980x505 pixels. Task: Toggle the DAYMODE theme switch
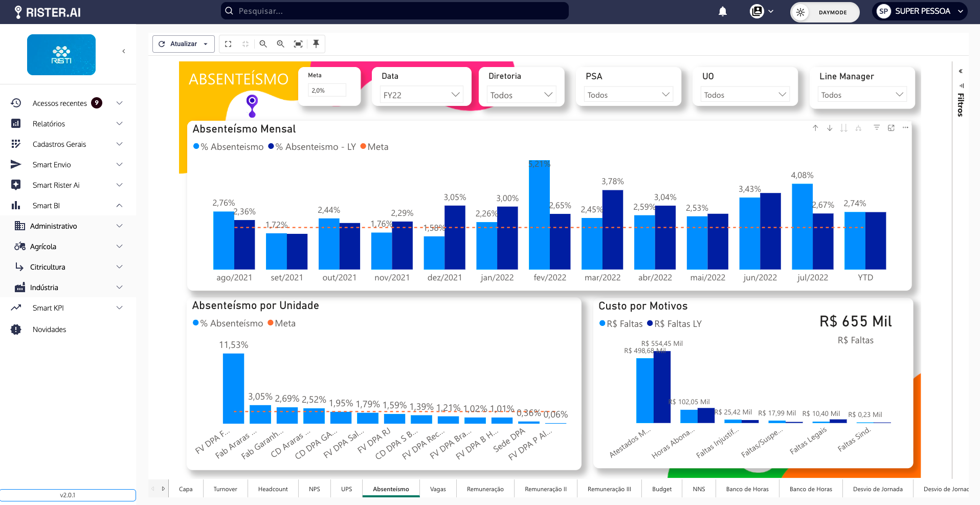(x=825, y=12)
